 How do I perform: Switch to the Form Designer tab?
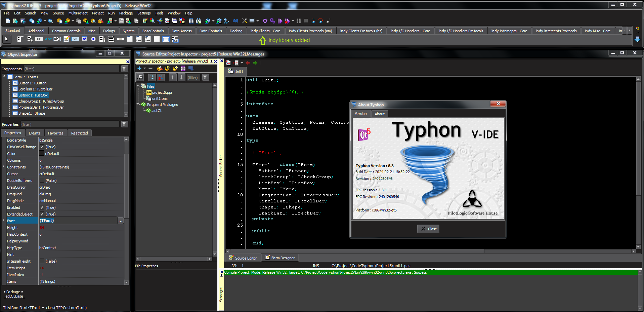click(280, 258)
